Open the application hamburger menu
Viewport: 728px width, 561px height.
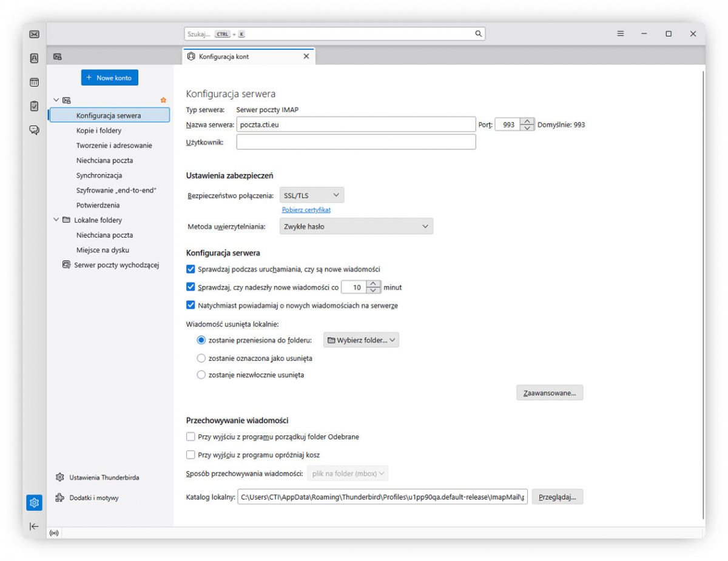tap(620, 33)
